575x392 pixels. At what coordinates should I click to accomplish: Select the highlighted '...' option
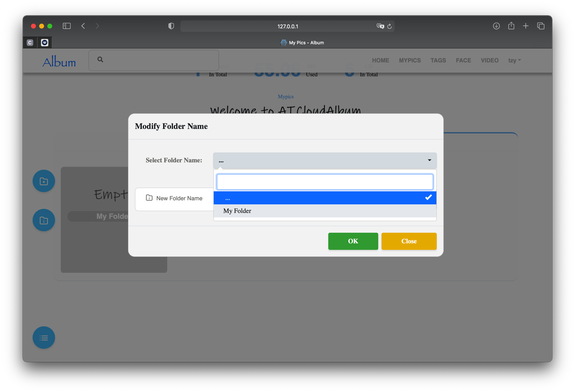click(325, 198)
